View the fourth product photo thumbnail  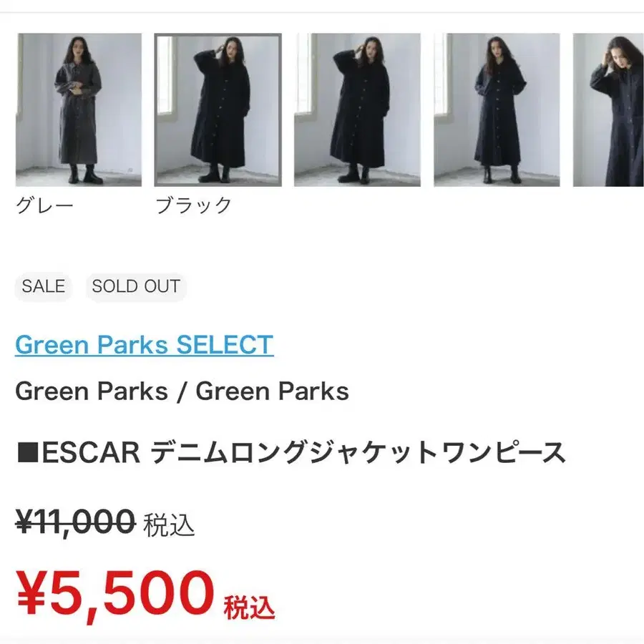(x=497, y=109)
